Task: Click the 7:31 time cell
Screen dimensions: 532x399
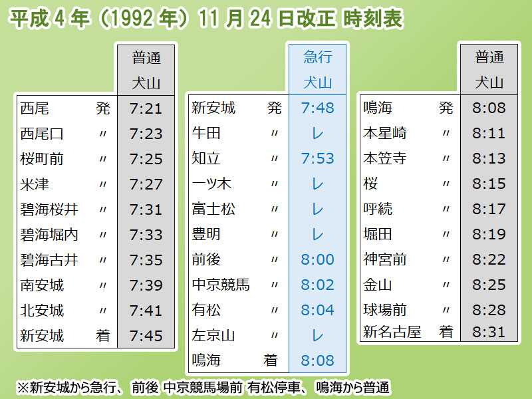Action: pos(146,209)
